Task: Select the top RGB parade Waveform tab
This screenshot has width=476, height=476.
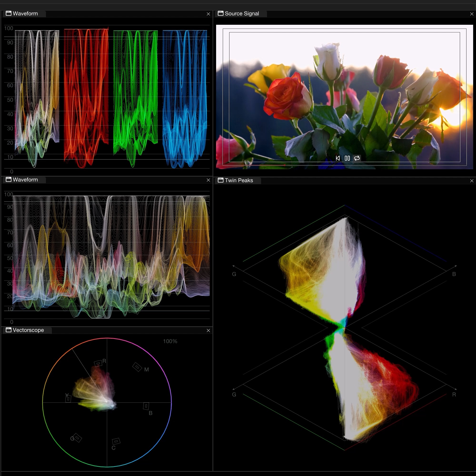Action: click(x=24, y=14)
